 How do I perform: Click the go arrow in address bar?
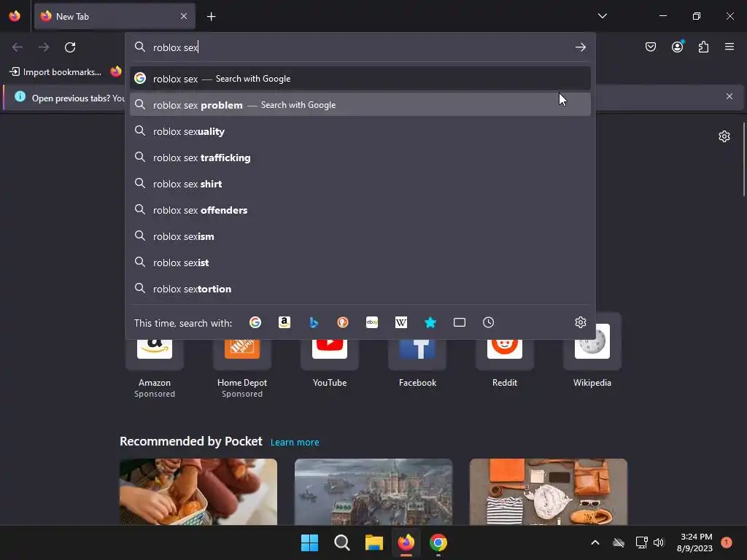(580, 47)
